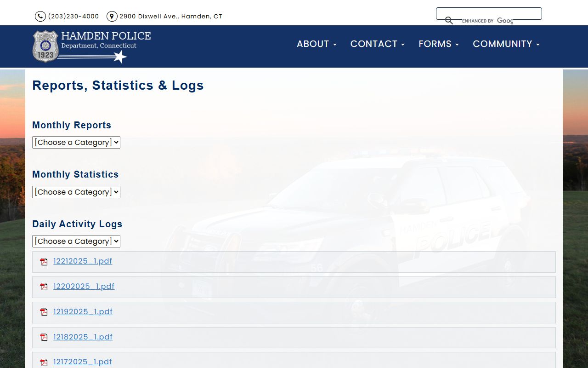Click PDF icon for 12192025_1.pdf
This screenshot has height=368, width=588.
point(44,312)
